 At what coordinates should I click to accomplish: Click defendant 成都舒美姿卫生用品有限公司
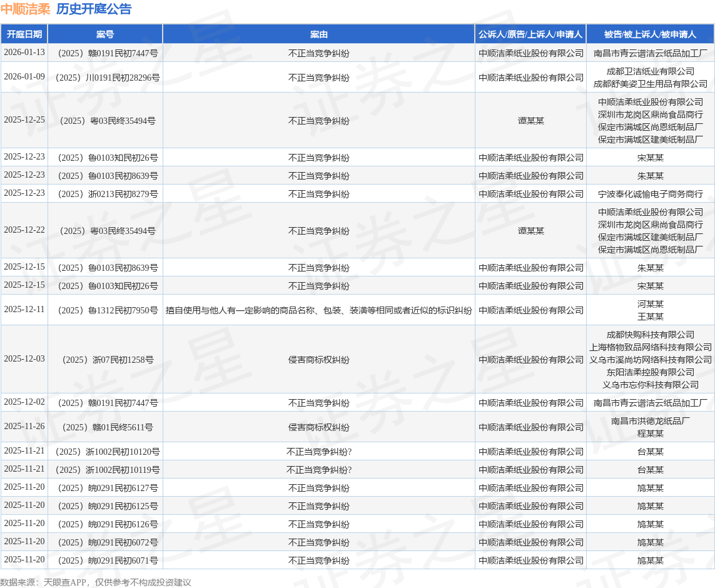click(650, 84)
